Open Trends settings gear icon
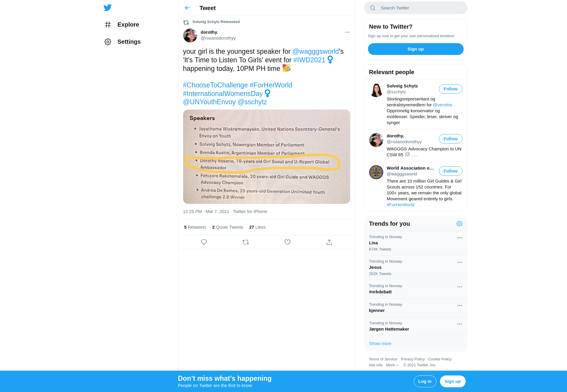 459,224
